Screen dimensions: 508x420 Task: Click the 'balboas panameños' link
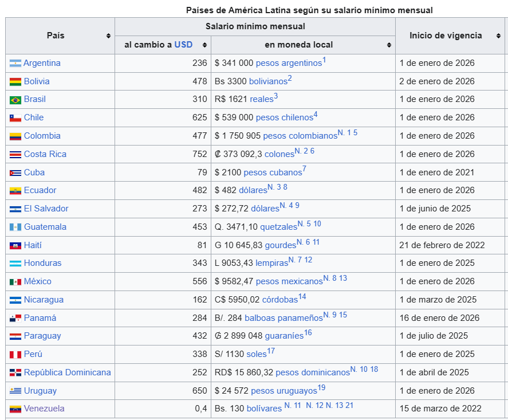point(283,318)
